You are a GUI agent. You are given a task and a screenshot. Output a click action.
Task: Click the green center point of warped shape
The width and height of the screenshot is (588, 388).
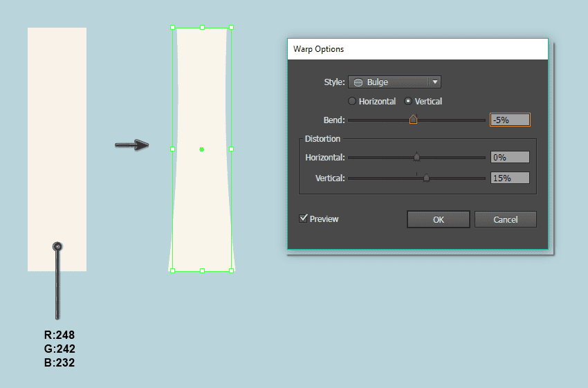pos(202,149)
